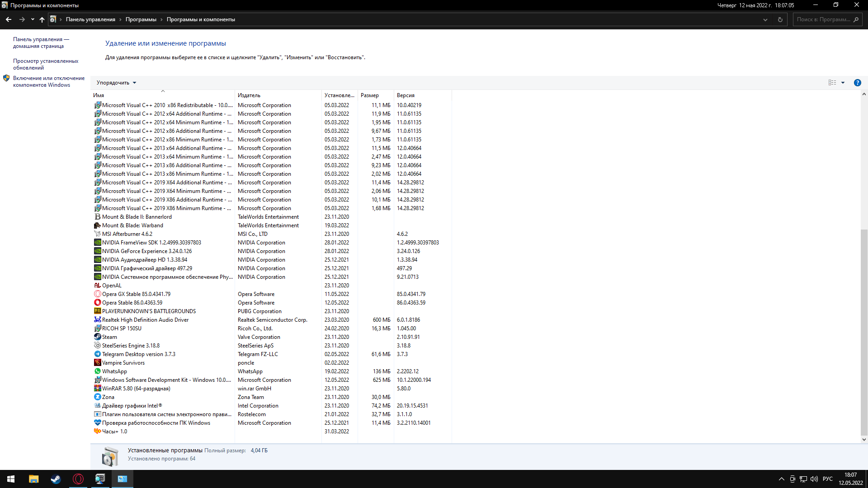The width and height of the screenshot is (868, 488).
Task: Go to Панель управления breadcrumb
Action: click(90, 19)
